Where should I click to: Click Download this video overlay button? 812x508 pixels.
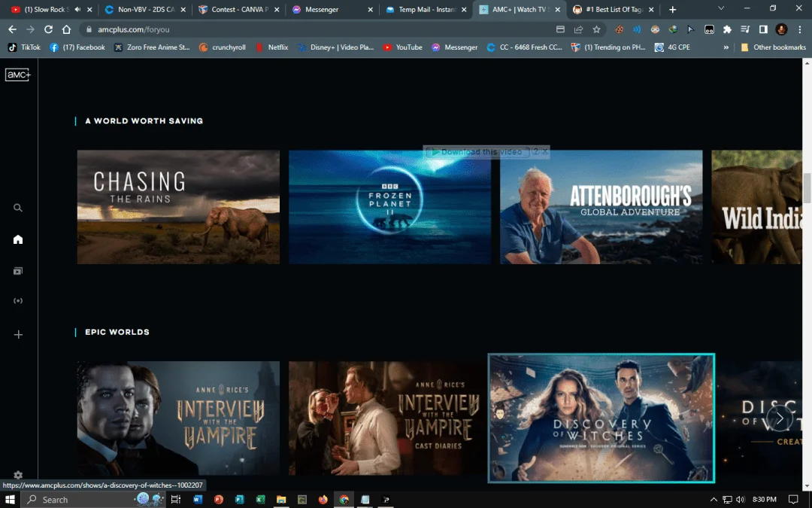[x=477, y=152]
